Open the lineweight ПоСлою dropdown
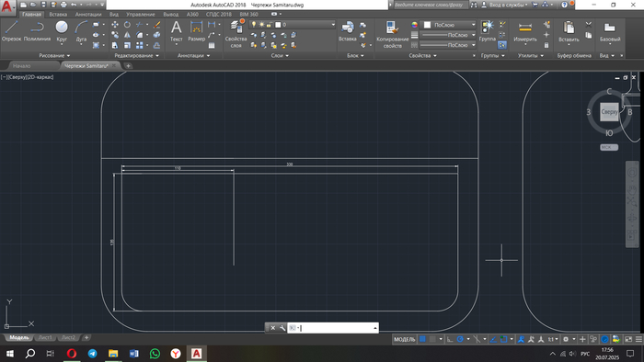The image size is (644, 362). point(448,35)
